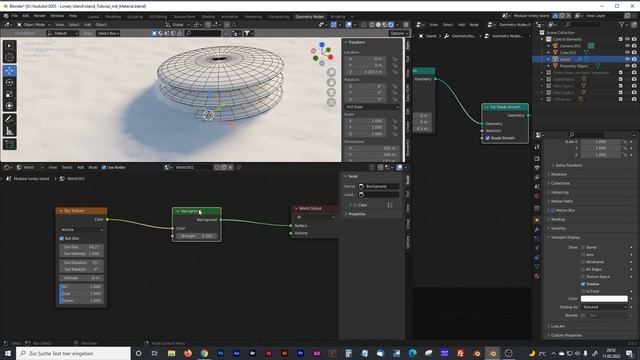This screenshot has height=360, width=640.
Task: Click the zoom view gizmo button
Action: pyautogui.click(x=331, y=72)
